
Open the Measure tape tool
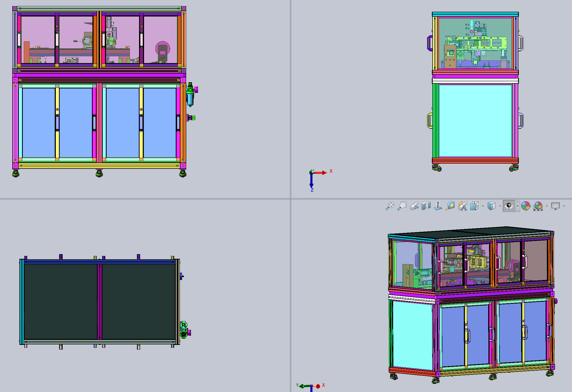click(450, 206)
